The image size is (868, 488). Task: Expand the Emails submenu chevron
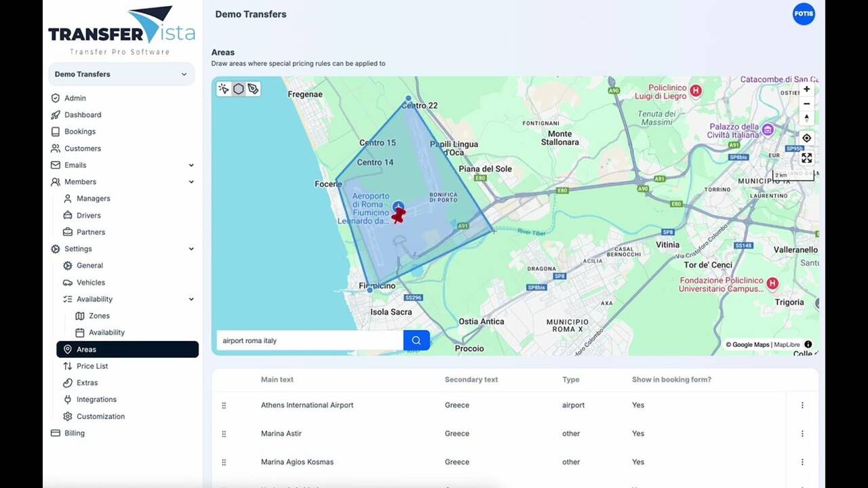point(191,165)
